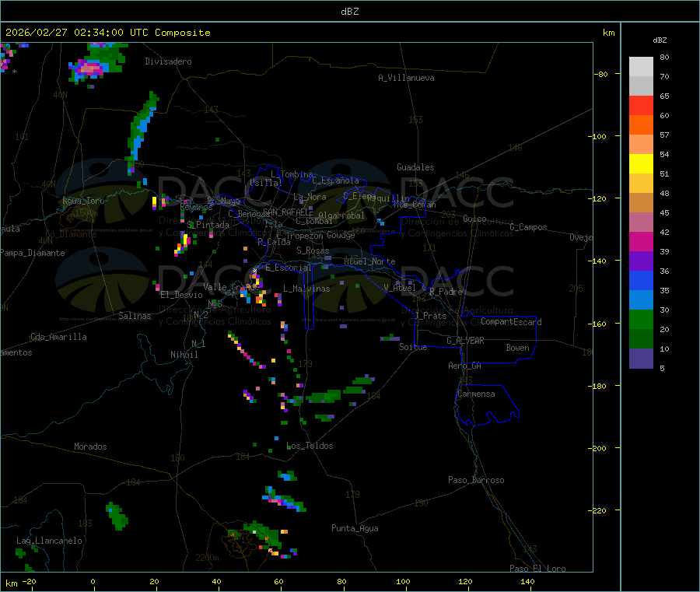Screen dimensions: 700x592
Task: Click the 'Valle_Grande' map label
Action: [231, 286]
